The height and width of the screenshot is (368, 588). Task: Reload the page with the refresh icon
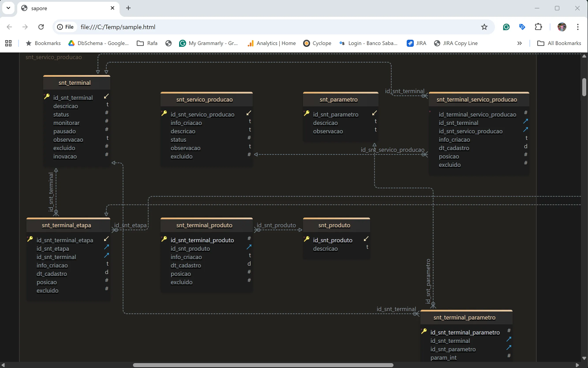(41, 27)
